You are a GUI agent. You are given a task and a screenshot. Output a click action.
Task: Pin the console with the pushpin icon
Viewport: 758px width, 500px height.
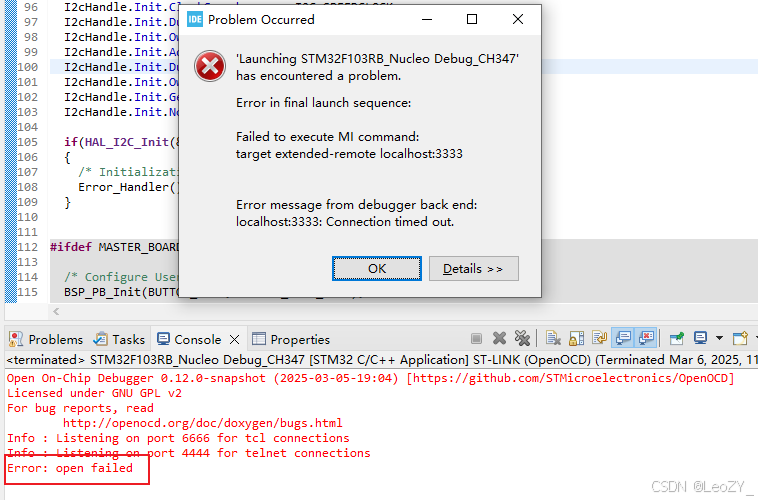(677, 338)
